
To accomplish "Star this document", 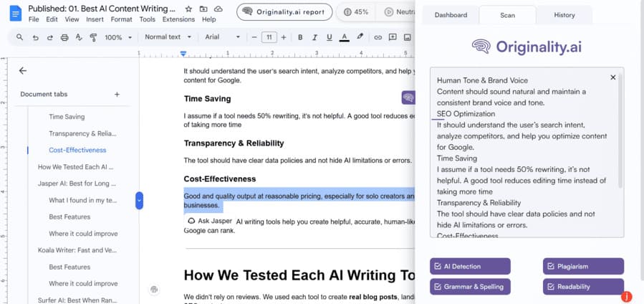I will coord(188,9).
